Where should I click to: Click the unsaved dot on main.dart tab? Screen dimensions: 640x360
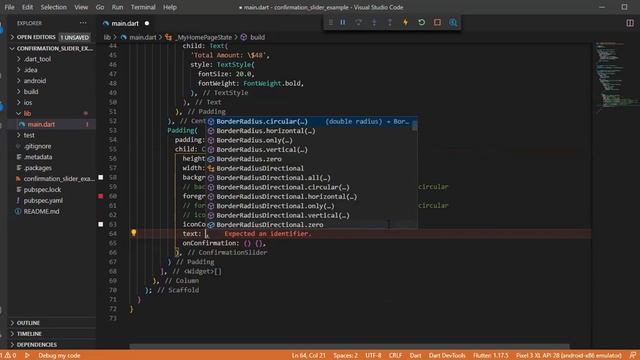click(x=147, y=23)
